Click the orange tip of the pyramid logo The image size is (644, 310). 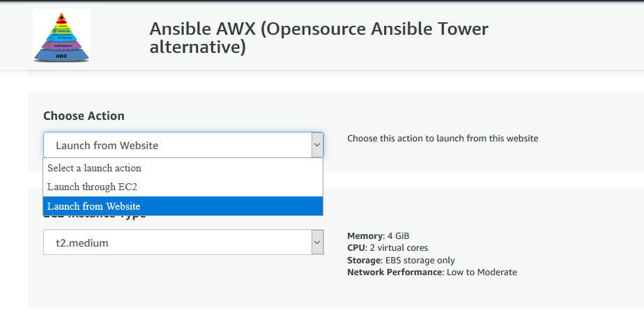61,15
